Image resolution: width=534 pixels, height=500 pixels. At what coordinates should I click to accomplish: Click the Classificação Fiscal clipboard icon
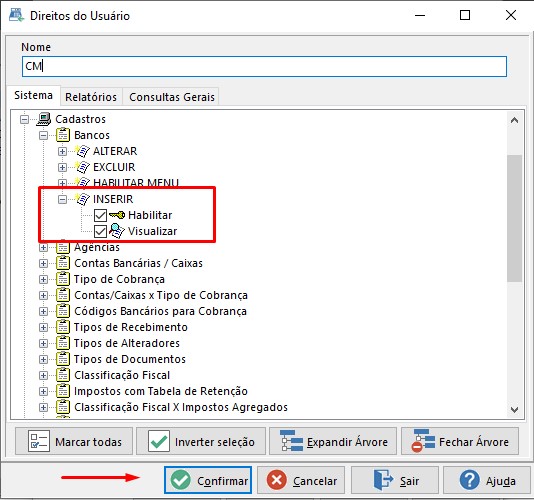coord(63,375)
